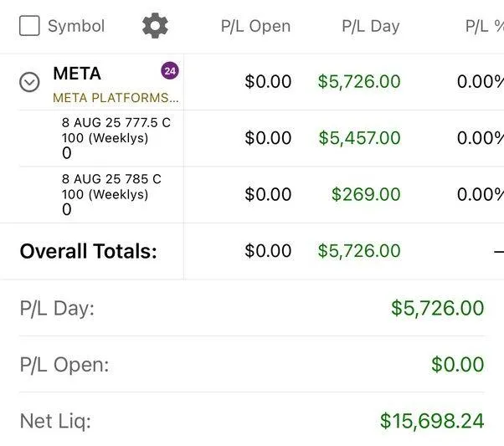Image resolution: width=504 pixels, height=446 pixels.
Task: Open the META PLATFORMS company name link
Action: (116, 98)
